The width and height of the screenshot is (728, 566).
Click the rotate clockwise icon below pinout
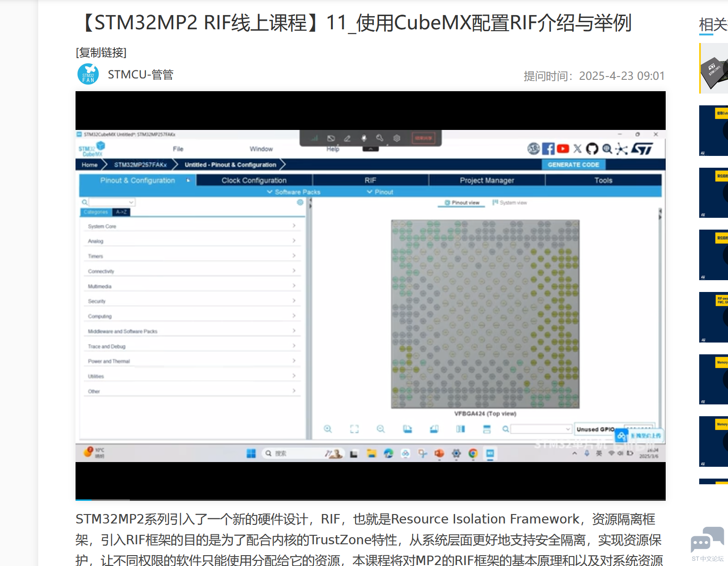[407, 429]
